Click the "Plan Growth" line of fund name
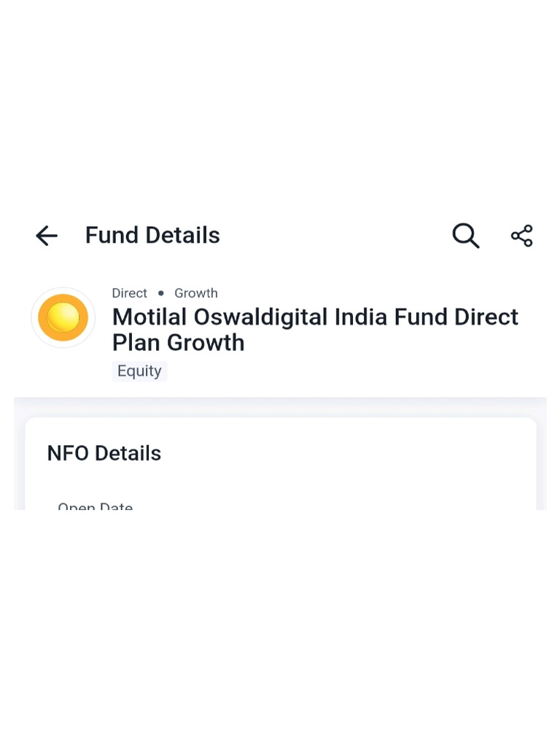This screenshot has height=747, width=560. pos(178,342)
